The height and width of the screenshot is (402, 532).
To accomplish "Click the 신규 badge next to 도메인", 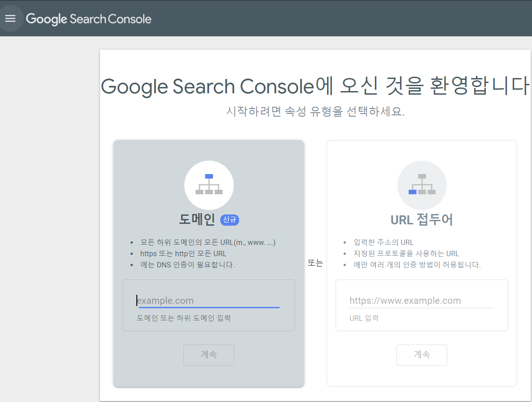I will (230, 220).
